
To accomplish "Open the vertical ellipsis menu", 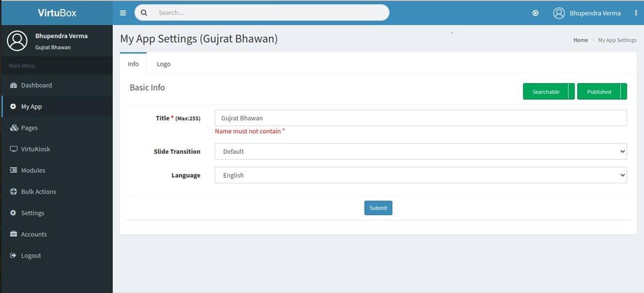I will click(636, 13).
